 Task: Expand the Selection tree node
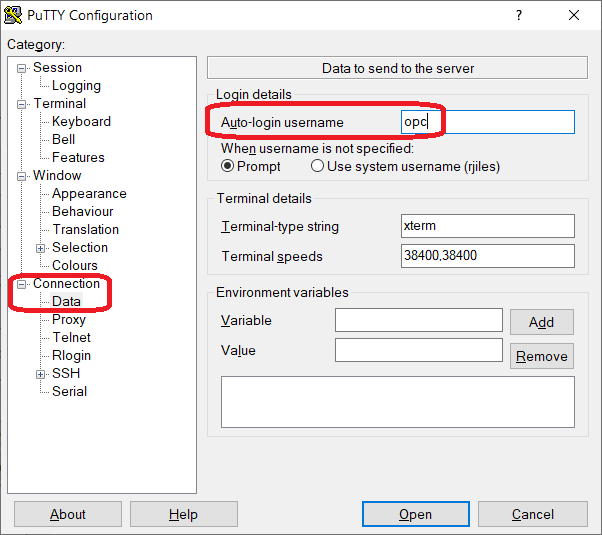(40, 248)
